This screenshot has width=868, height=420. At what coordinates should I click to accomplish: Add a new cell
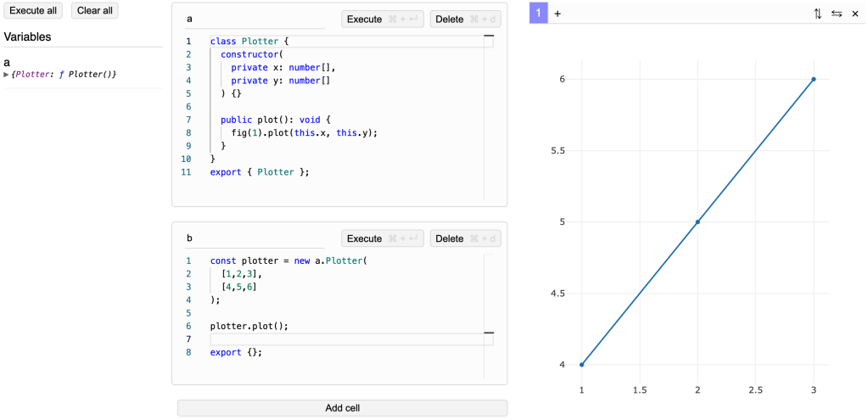(342, 408)
